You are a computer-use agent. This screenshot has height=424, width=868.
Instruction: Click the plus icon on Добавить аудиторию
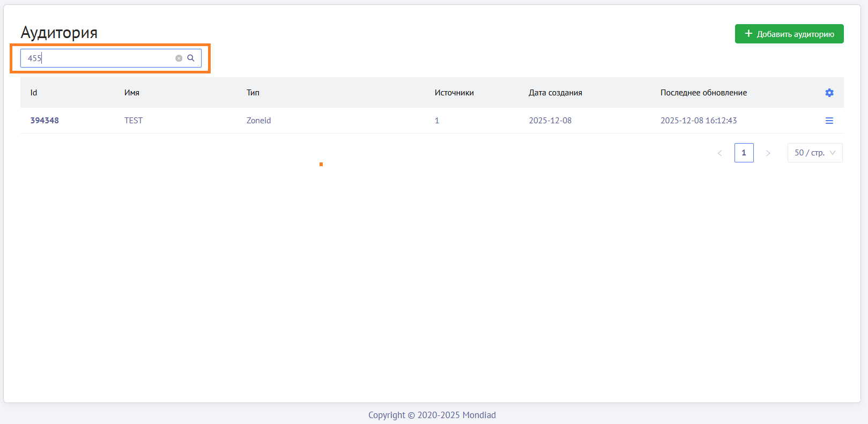[x=748, y=34]
